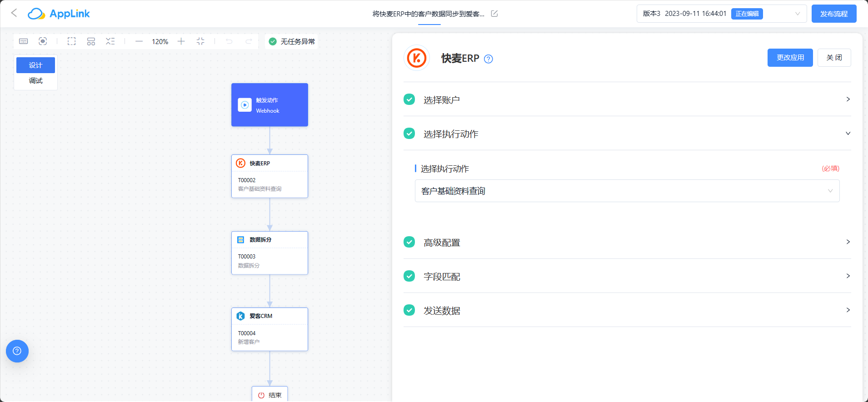This screenshot has height=402, width=868.
Task: Click the auto layout icon
Action: (x=91, y=41)
